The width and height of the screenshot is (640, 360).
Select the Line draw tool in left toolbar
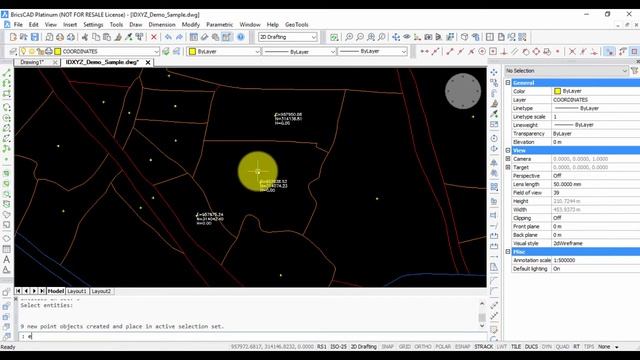(x=7, y=73)
